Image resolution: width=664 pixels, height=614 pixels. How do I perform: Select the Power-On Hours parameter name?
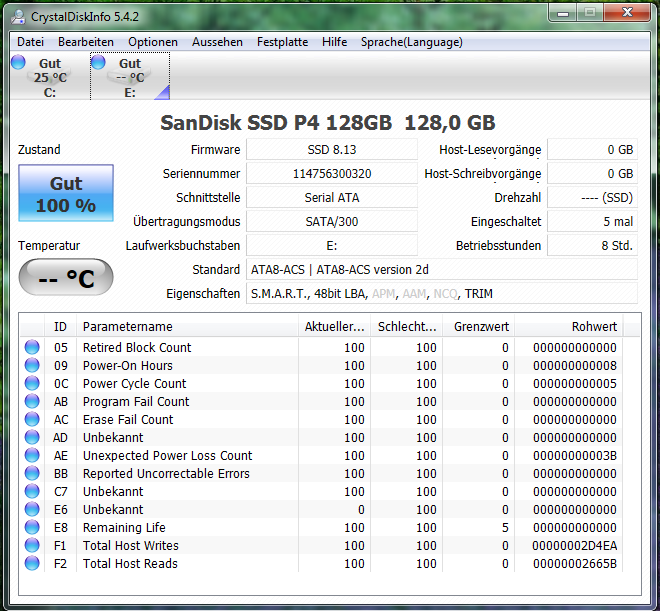[127, 365]
